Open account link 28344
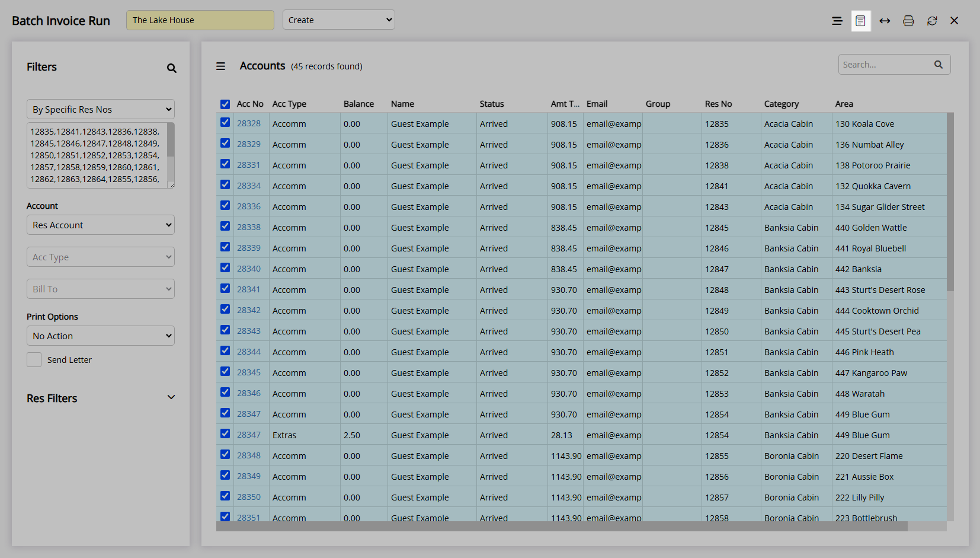 (x=249, y=352)
